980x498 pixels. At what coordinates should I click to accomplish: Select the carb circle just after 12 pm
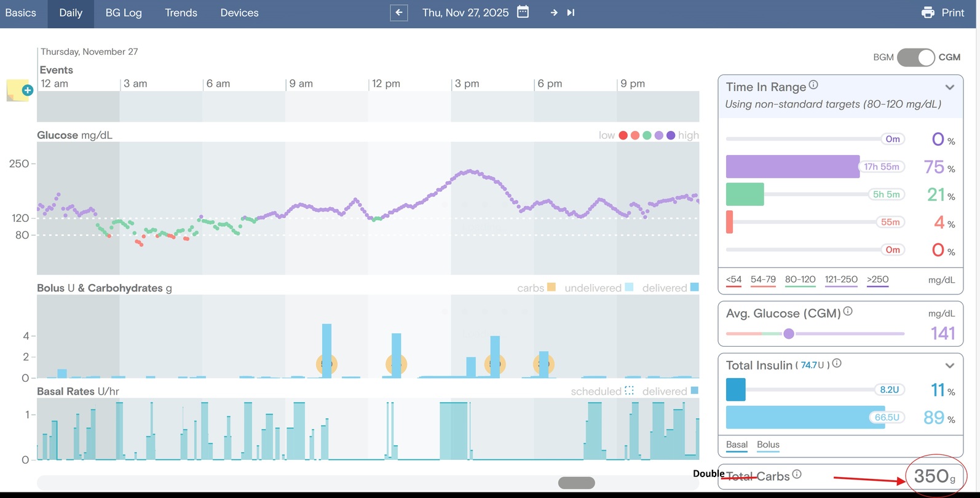[396, 364]
